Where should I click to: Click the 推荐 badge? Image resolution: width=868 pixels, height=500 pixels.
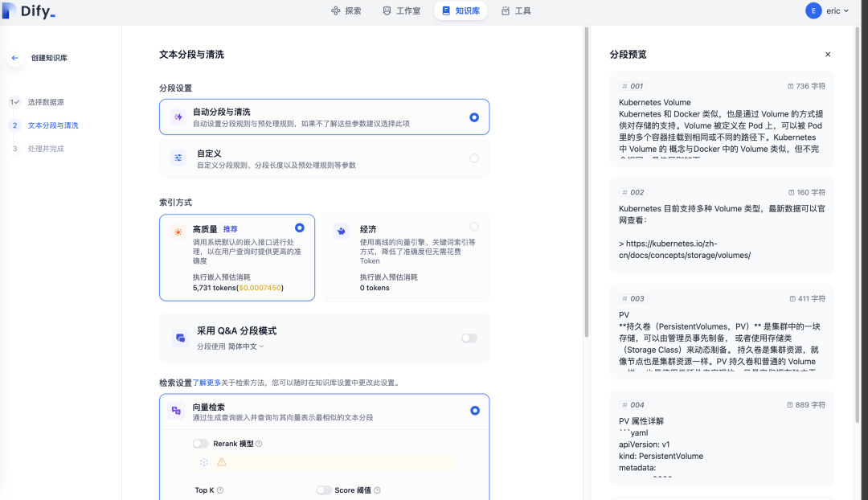pos(231,228)
